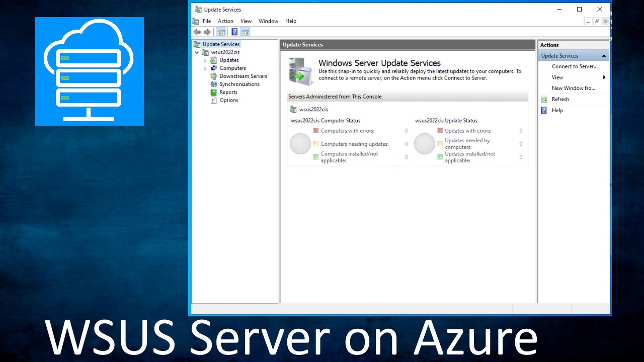Select Options in the tree
This screenshot has width=644, height=362.
(x=229, y=101)
